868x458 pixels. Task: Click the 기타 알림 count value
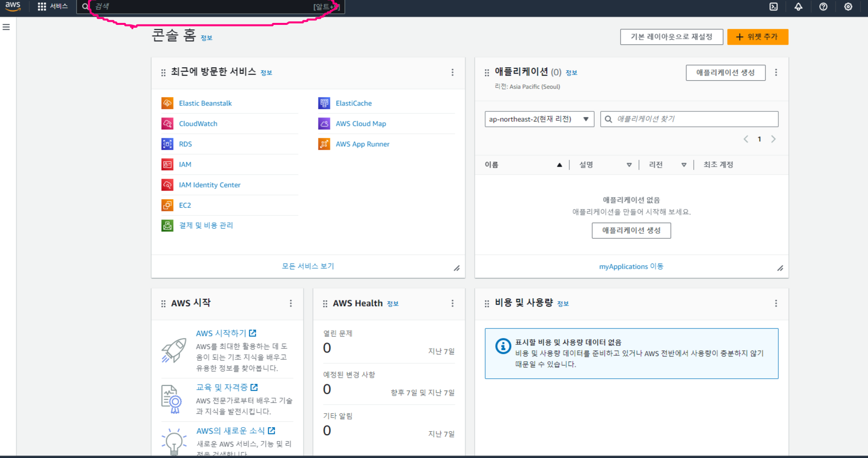(327, 431)
